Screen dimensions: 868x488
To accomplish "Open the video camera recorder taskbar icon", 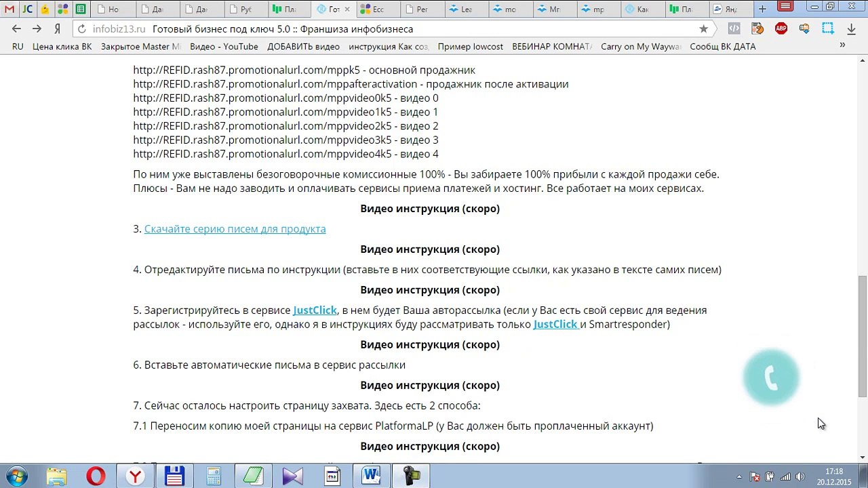I will click(x=410, y=476).
